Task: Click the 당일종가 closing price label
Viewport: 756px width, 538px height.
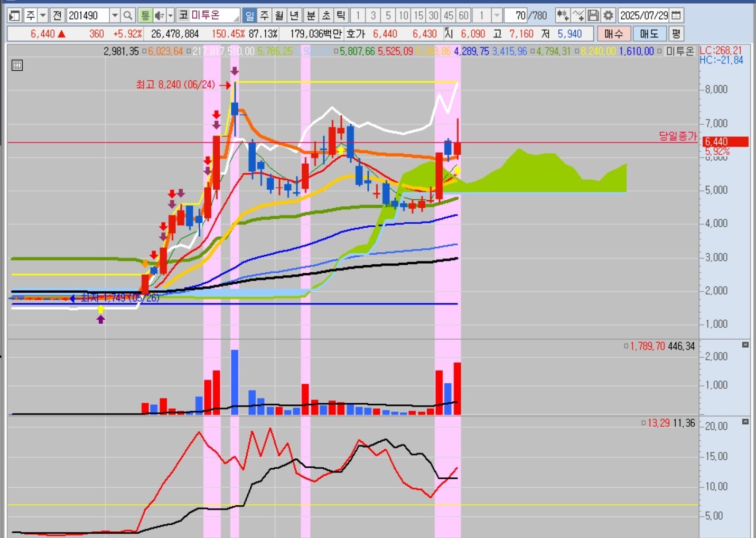Action: click(678, 136)
